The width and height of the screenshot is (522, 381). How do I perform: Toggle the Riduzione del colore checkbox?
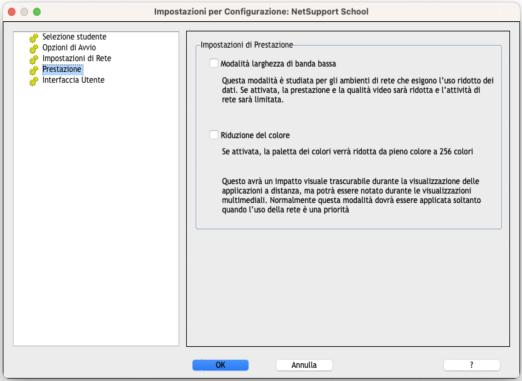coord(213,135)
